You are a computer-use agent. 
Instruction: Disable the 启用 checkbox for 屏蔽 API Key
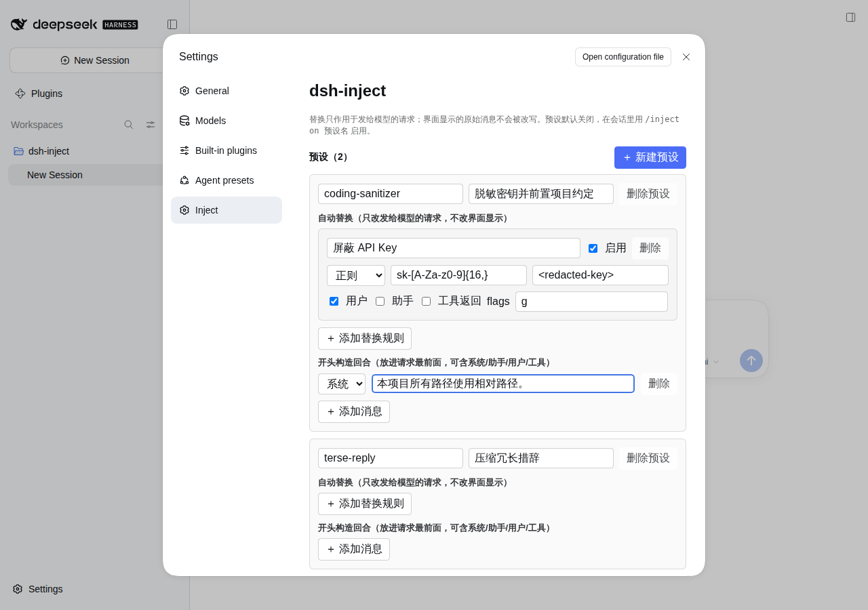[x=593, y=248]
